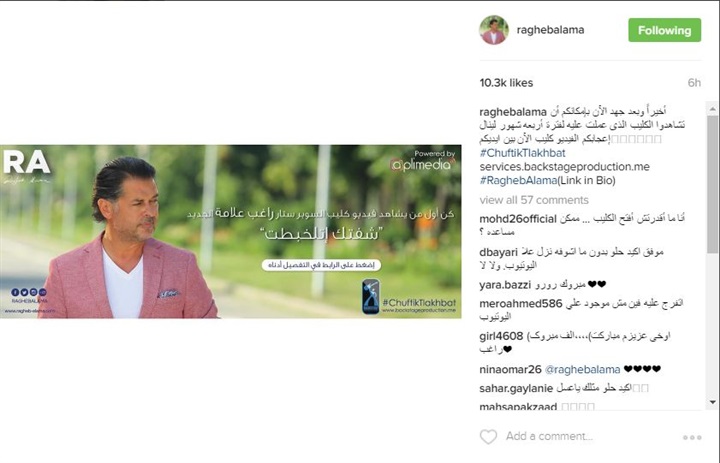Open dbayari commenter profile
This screenshot has height=463, width=720.
click(498, 252)
